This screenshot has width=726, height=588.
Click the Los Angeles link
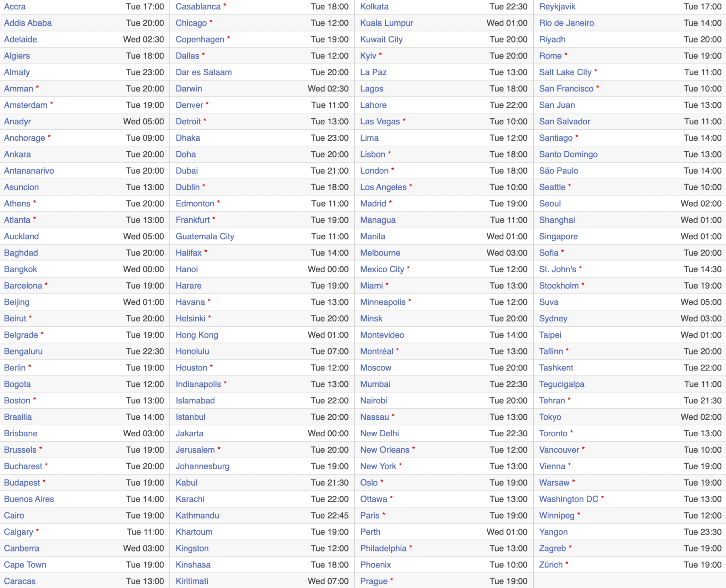(383, 187)
